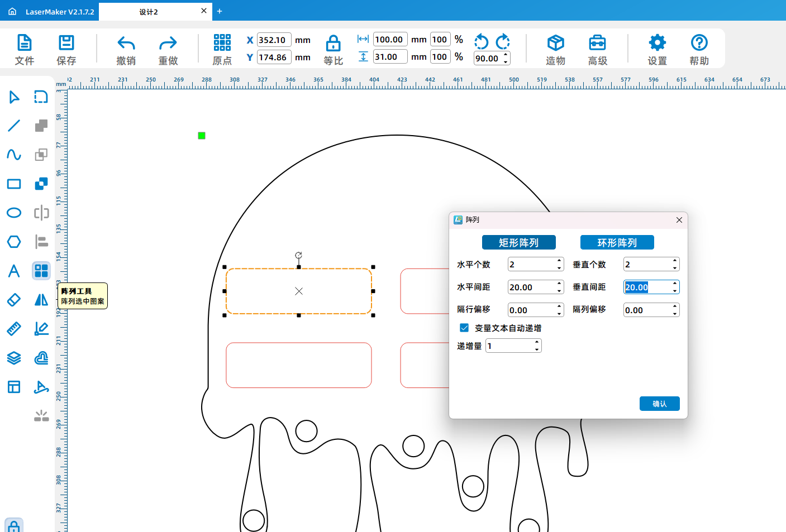Click the eraser tool
Viewport: 786px width, 532px height.
(14, 300)
